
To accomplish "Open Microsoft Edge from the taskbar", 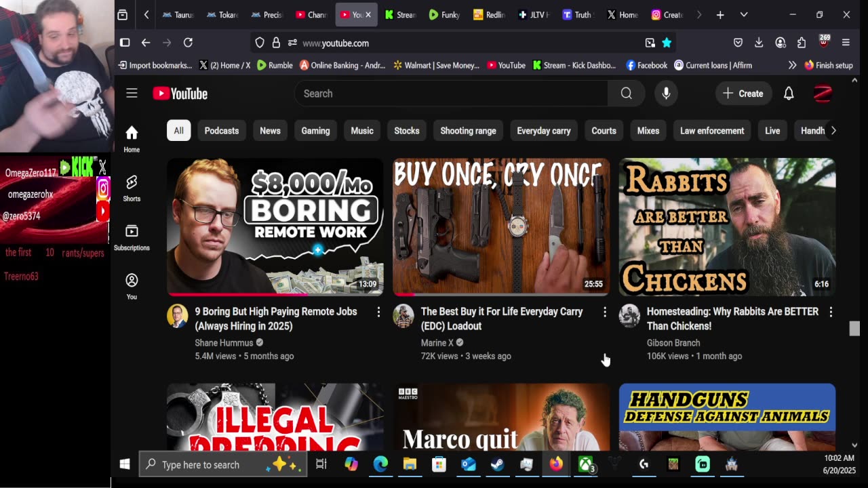I will (380, 464).
